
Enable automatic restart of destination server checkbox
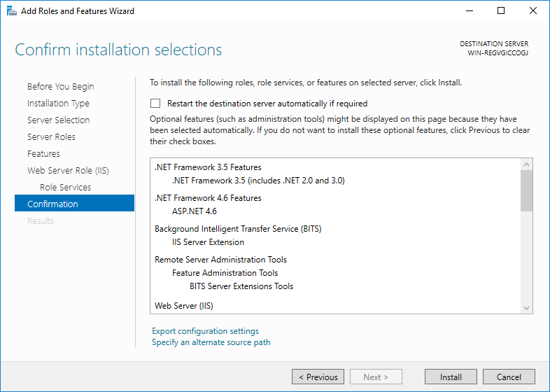[x=155, y=104]
